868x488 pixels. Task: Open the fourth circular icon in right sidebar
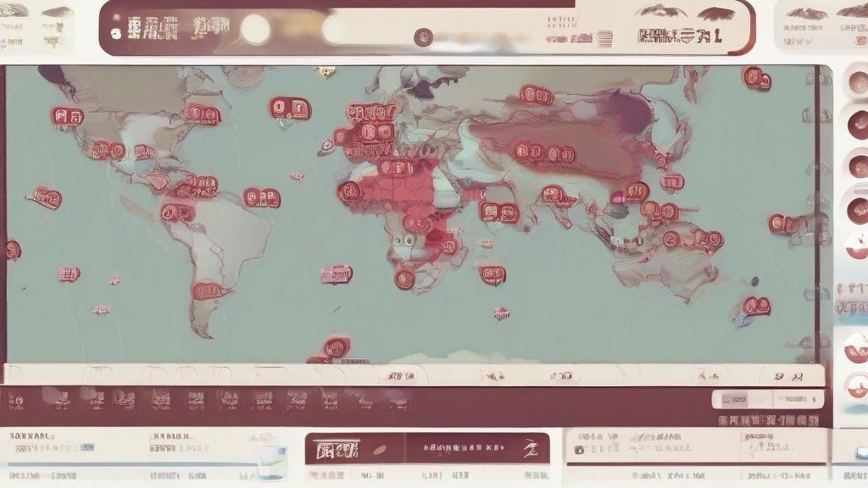click(x=857, y=209)
